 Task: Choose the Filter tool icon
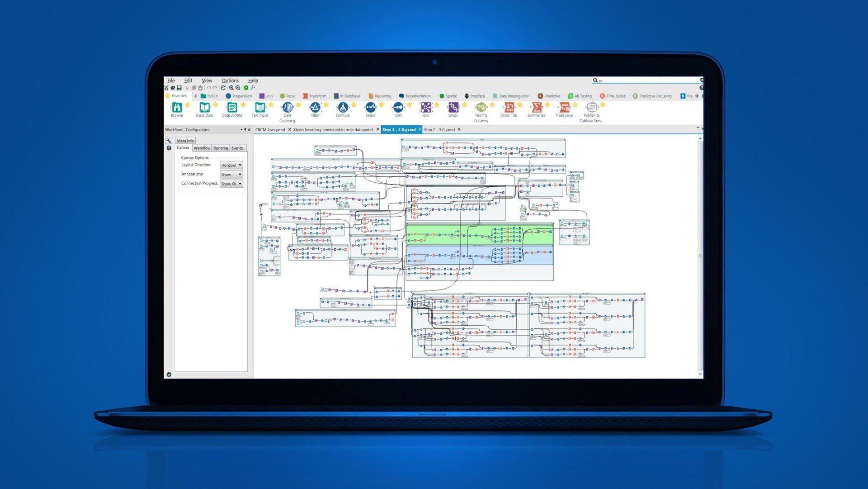tap(315, 108)
